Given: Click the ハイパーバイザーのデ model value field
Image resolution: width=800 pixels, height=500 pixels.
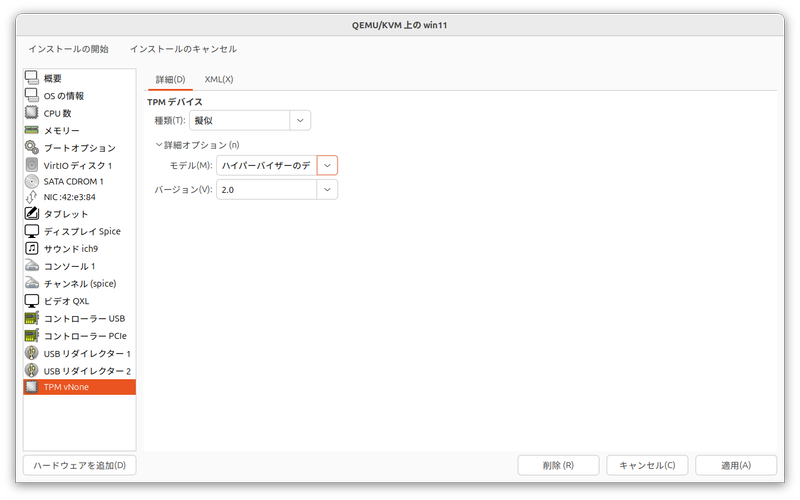Looking at the screenshot, I should [x=266, y=165].
